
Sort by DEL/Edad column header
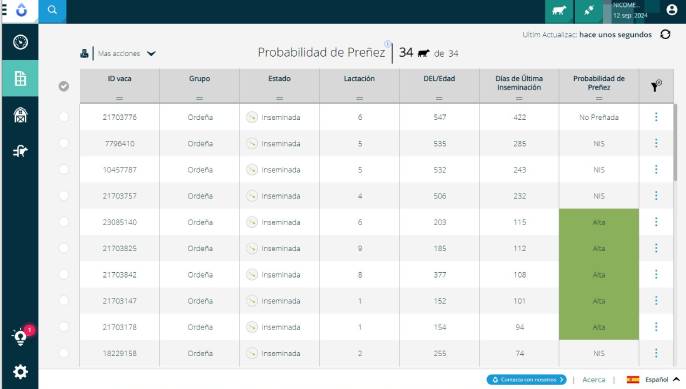(439, 79)
